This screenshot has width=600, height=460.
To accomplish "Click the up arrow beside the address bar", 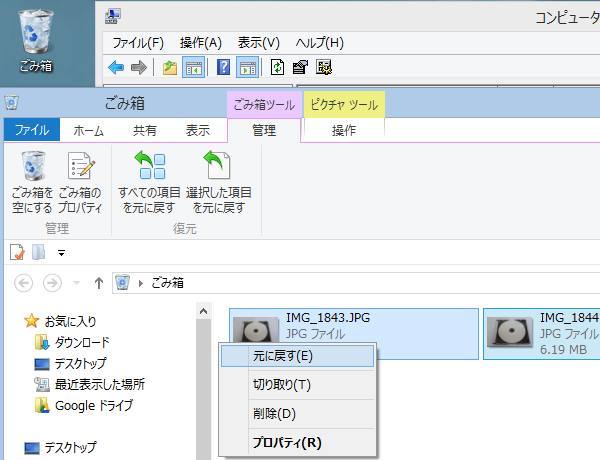I will [98, 283].
